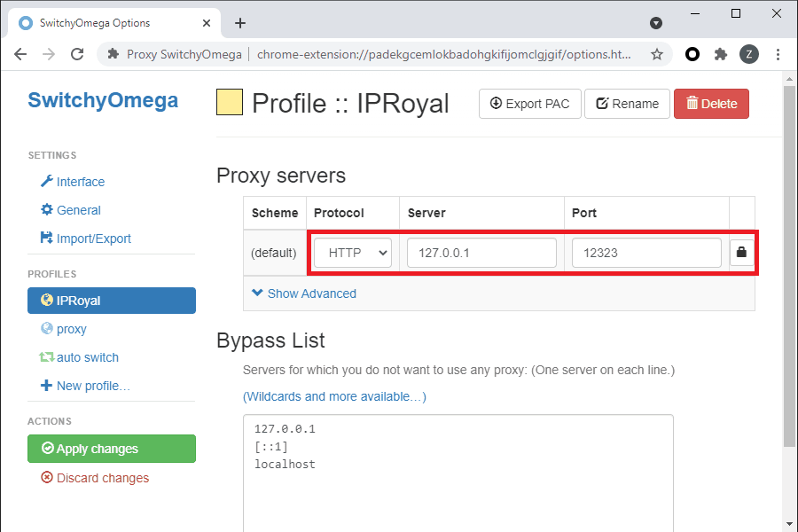
Task: Open Chrome's three-dot menu
Action: [x=778, y=54]
